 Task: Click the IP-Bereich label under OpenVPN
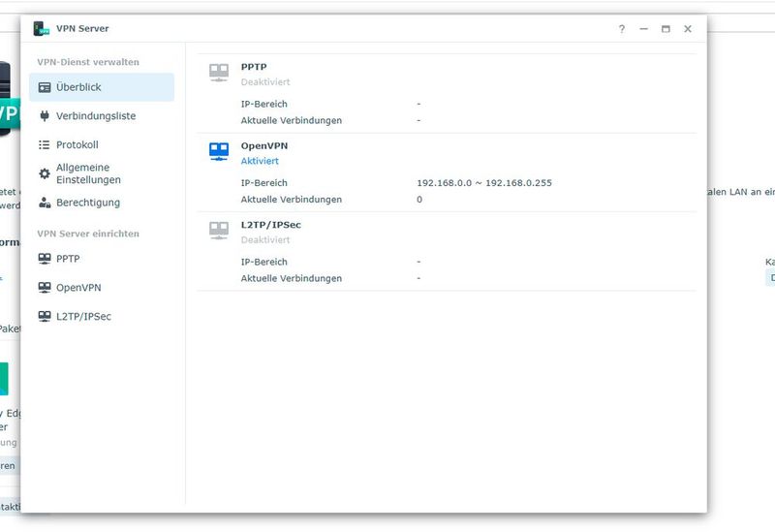(x=263, y=183)
